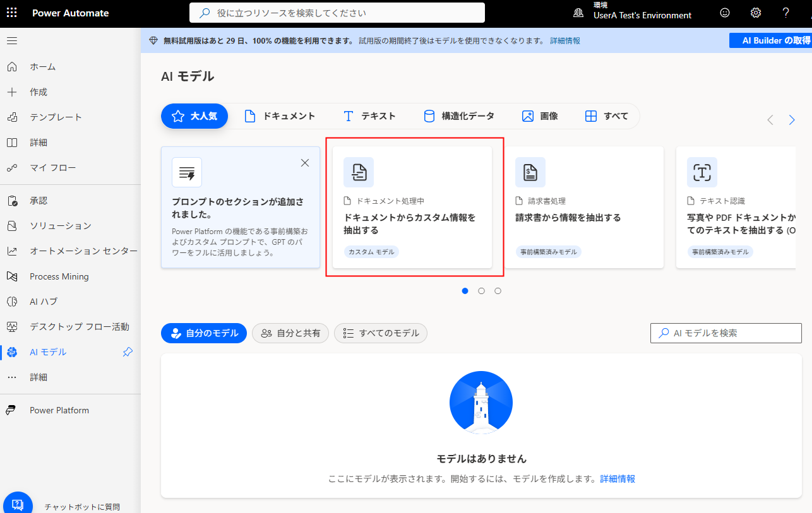Screen dimensions: 812x513
Task: Close the プロンプト section notice card
Action: [305, 163]
